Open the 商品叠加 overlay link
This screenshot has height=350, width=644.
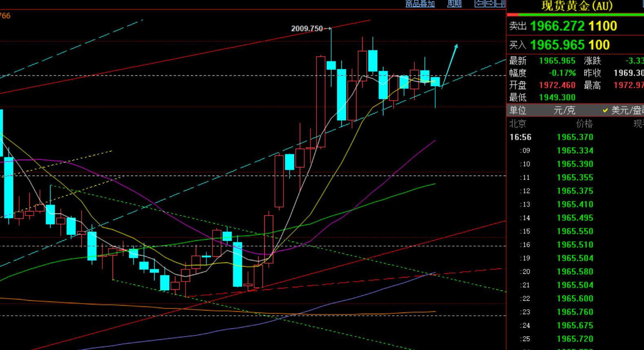(x=420, y=4)
